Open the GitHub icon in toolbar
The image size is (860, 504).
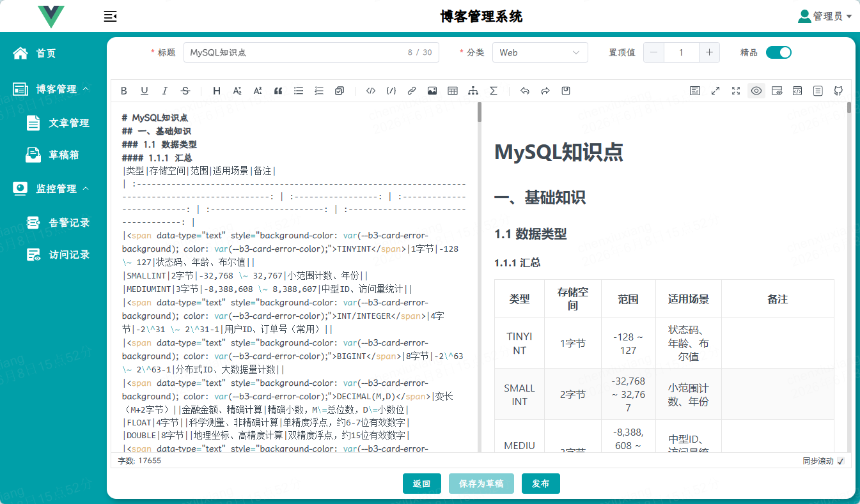[x=838, y=91]
